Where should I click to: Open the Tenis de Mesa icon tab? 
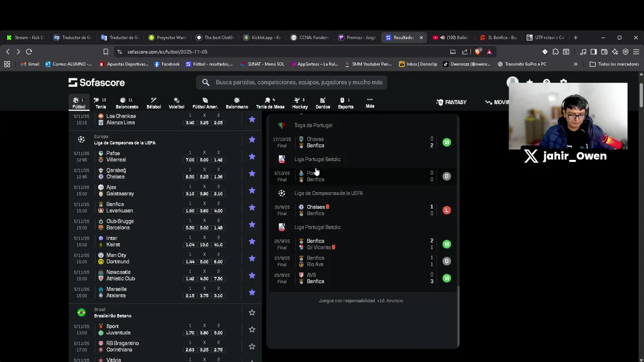(x=270, y=103)
